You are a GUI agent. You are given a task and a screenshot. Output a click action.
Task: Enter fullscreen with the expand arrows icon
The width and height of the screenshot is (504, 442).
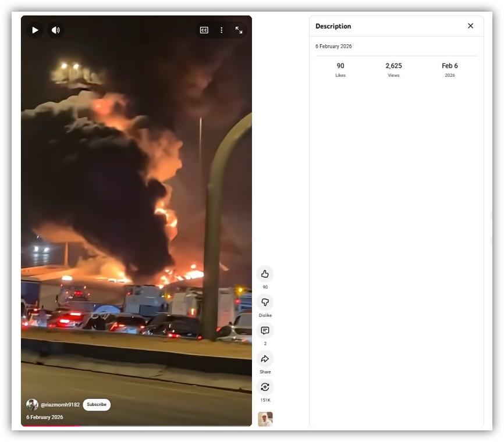(x=239, y=30)
